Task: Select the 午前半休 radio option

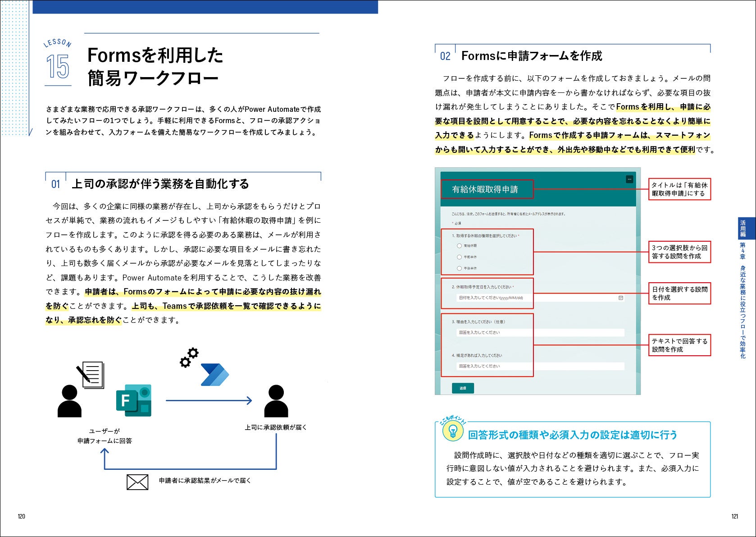Action: coord(459,257)
